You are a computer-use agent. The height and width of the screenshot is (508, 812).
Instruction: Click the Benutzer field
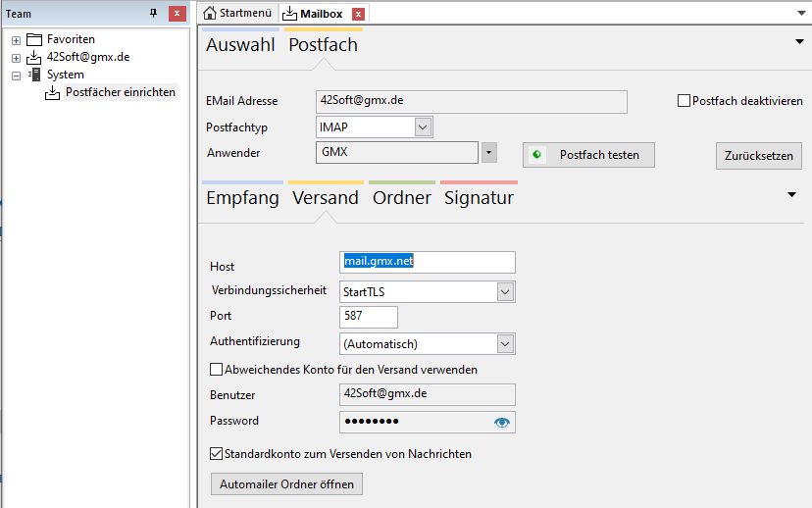point(428,394)
